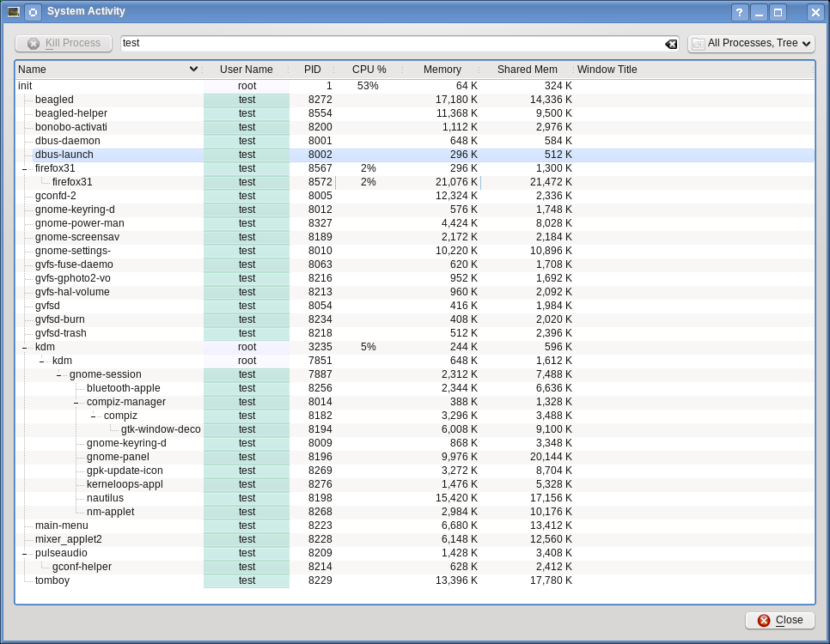Click the pin icon in title bar
This screenshot has width=830, height=644.
point(33,12)
